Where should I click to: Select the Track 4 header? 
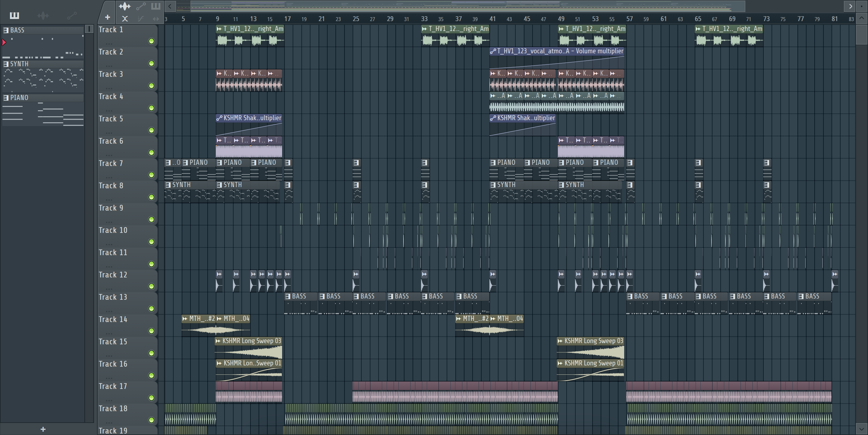(127, 102)
